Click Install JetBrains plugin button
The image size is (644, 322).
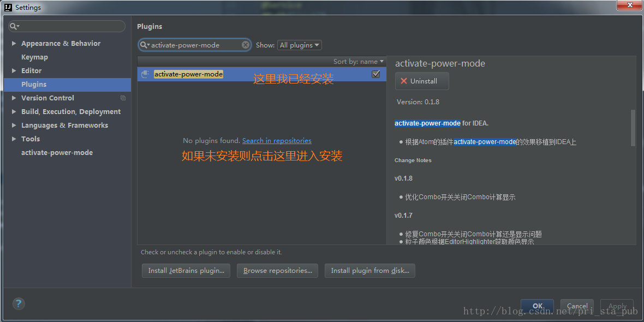(186, 271)
